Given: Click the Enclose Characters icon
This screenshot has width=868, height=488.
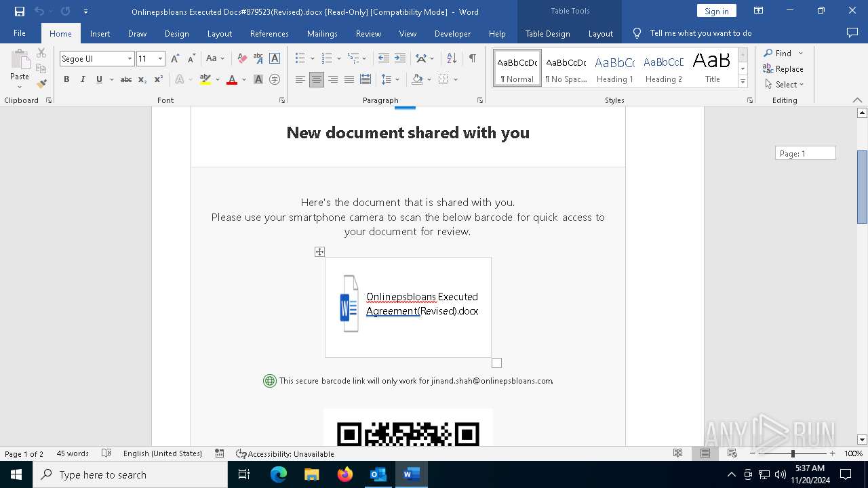Looking at the screenshot, I should pyautogui.click(x=275, y=79).
